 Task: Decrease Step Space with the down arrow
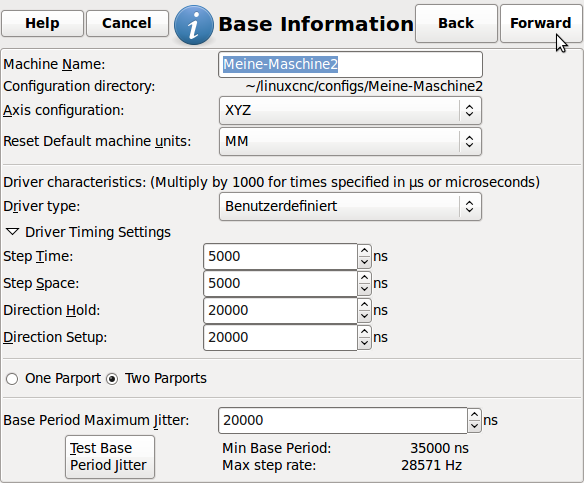[364, 289]
